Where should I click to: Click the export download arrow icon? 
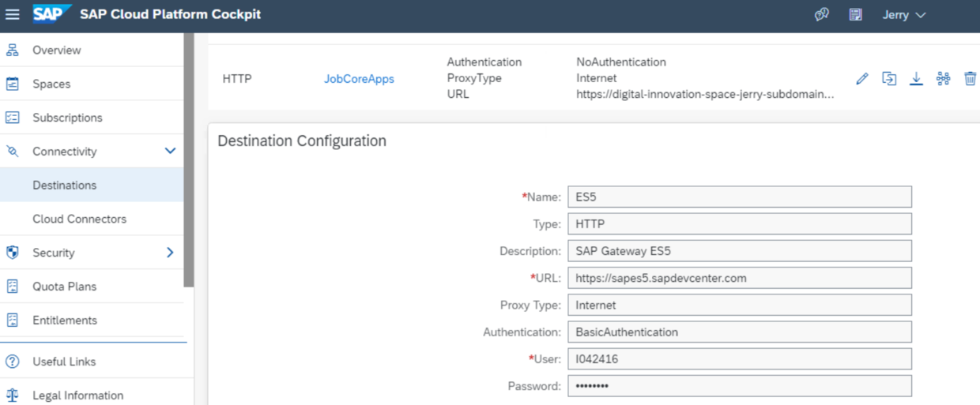click(916, 78)
